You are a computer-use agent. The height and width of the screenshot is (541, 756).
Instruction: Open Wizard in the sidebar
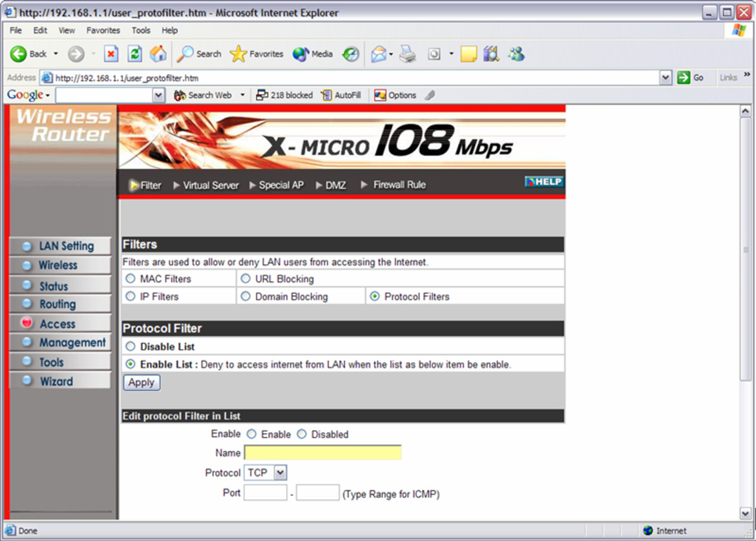click(60, 381)
